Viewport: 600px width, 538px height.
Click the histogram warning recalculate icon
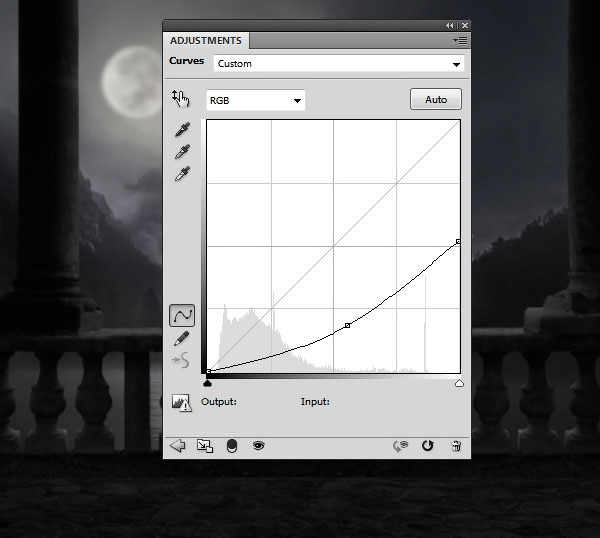181,402
